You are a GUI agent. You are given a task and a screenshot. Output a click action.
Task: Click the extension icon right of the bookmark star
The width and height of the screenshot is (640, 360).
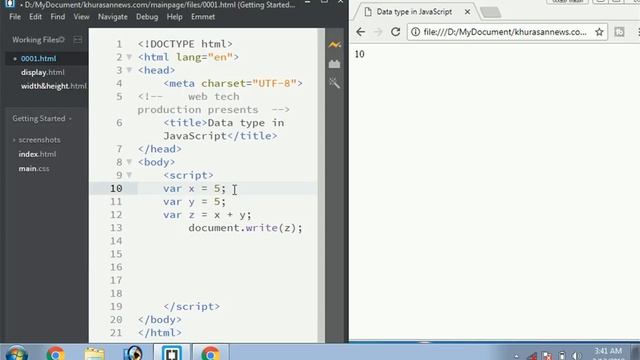619,32
